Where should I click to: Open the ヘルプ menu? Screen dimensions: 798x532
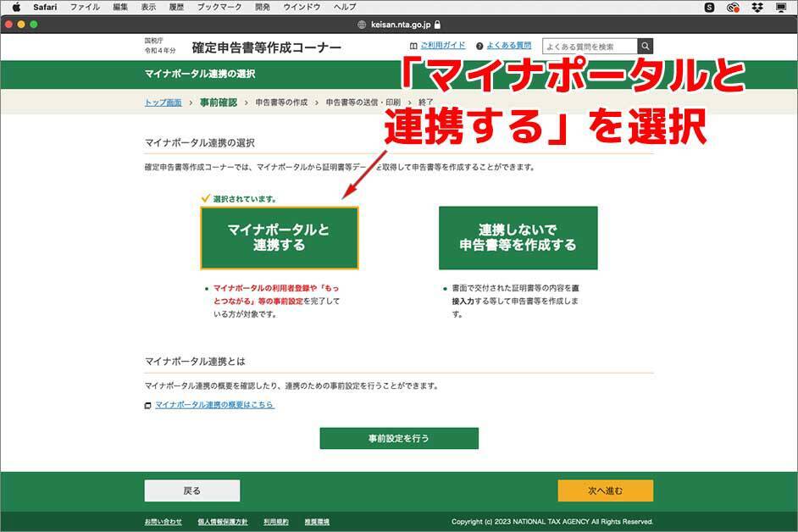pyautogui.click(x=345, y=7)
